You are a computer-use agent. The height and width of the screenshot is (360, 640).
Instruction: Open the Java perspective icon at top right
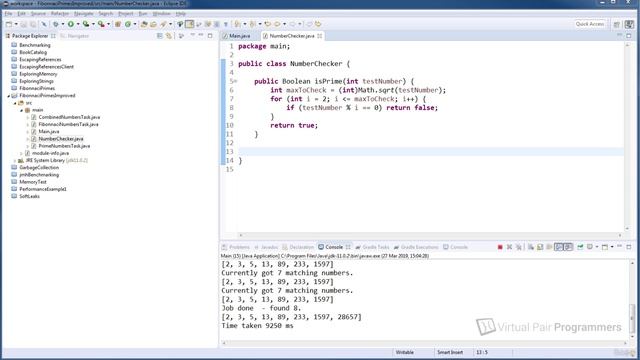tap(629, 24)
